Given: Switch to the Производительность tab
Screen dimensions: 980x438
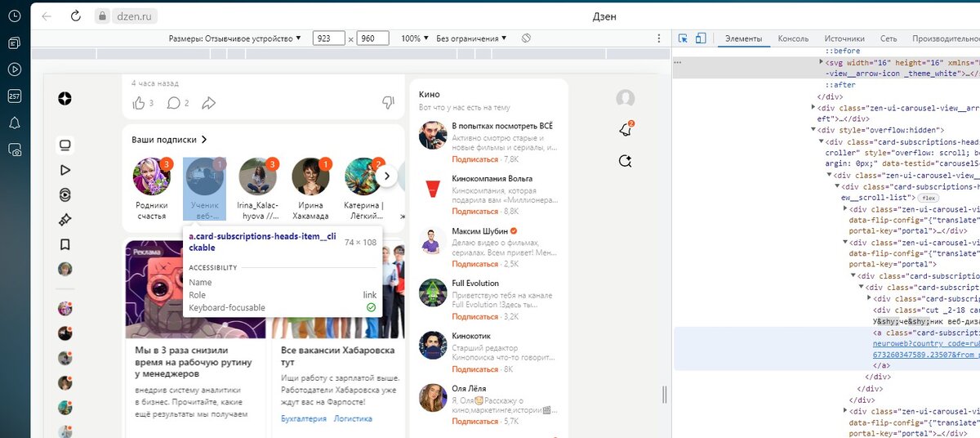Looking at the screenshot, I should coord(946,38).
